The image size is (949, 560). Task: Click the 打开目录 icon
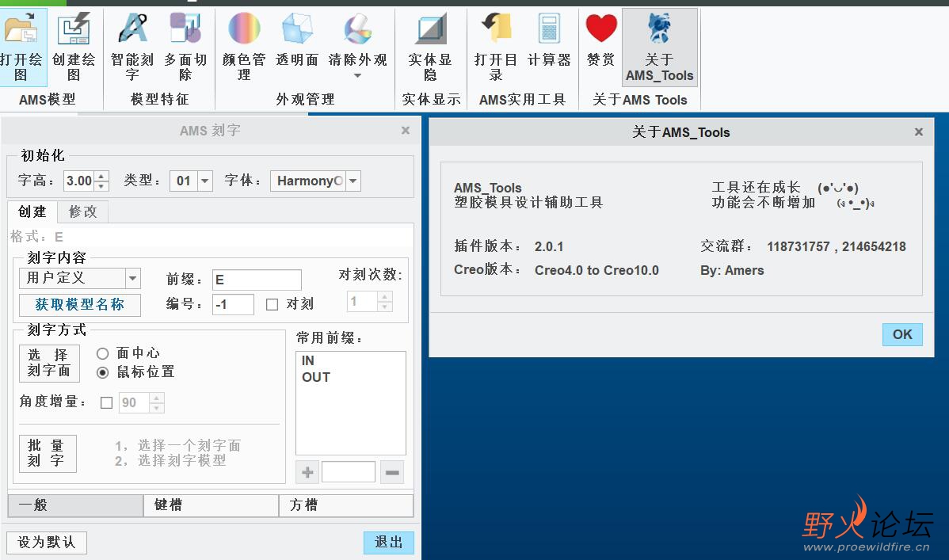(x=497, y=29)
